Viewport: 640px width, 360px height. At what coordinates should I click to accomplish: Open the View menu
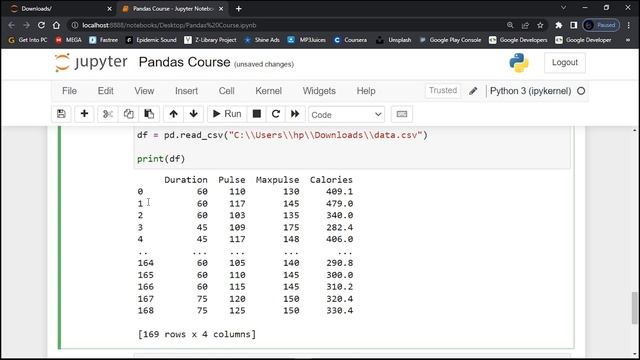click(144, 91)
